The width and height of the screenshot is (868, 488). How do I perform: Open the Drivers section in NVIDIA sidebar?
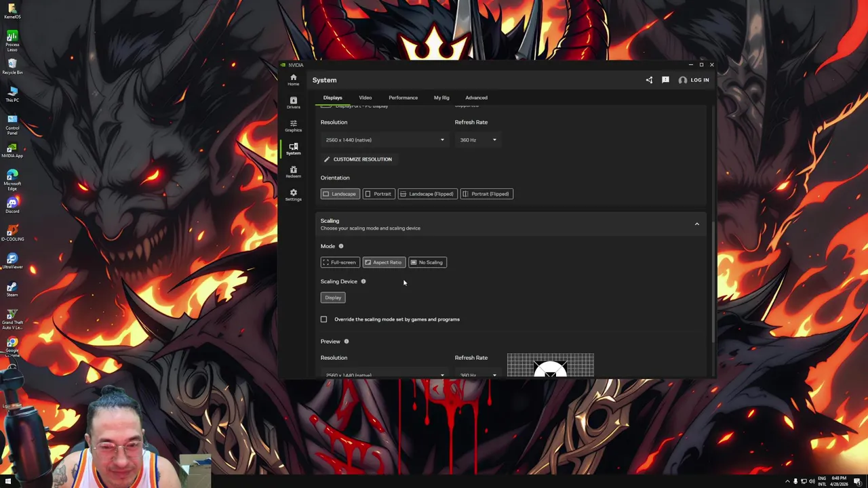[x=293, y=102]
